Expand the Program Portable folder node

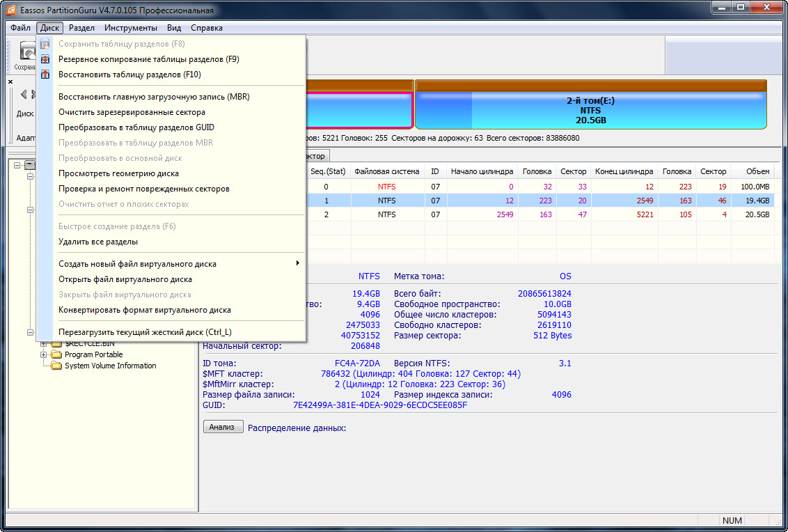tap(44, 354)
